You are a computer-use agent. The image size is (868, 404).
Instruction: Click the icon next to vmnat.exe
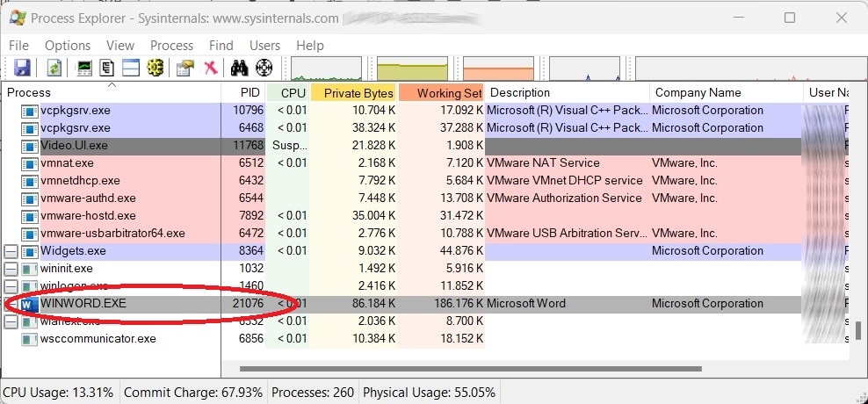[x=28, y=164]
